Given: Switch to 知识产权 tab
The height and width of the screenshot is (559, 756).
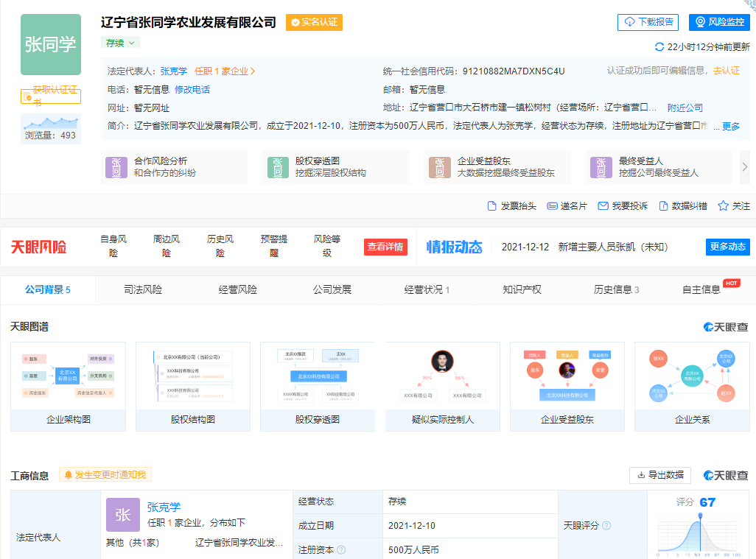Looking at the screenshot, I should [522, 289].
